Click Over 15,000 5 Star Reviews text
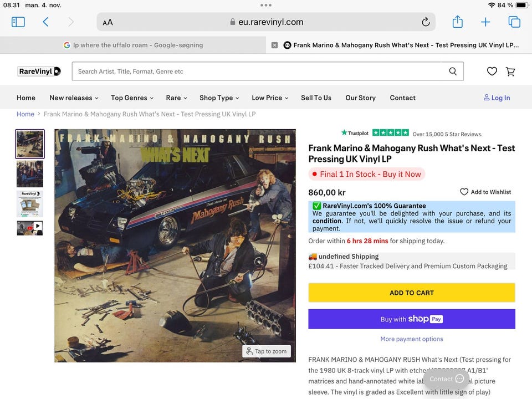 pyautogui.click(x=447, y=134)
